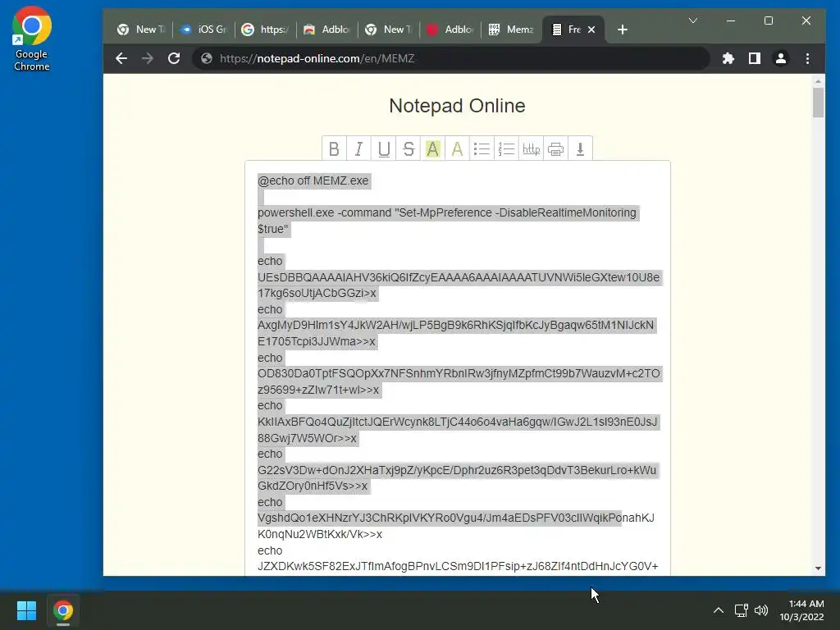Choose highlighted text background color A
The image size is (840, 630).
tap(433, 148)
